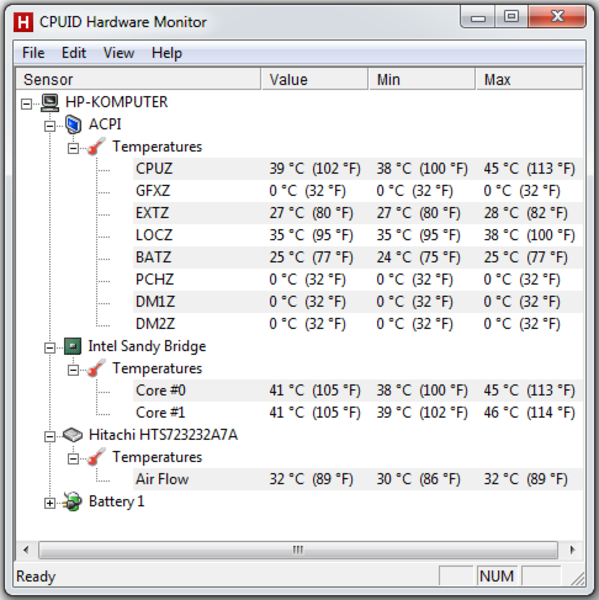Select the DM2Z sensor row

click(357, 324)
